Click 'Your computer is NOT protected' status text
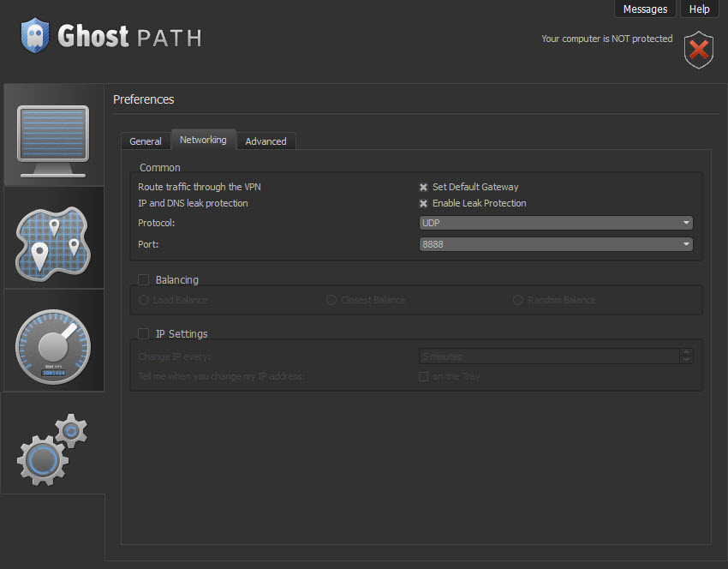The height and width of the screenshot is (569, 728). tap(607, 39)
